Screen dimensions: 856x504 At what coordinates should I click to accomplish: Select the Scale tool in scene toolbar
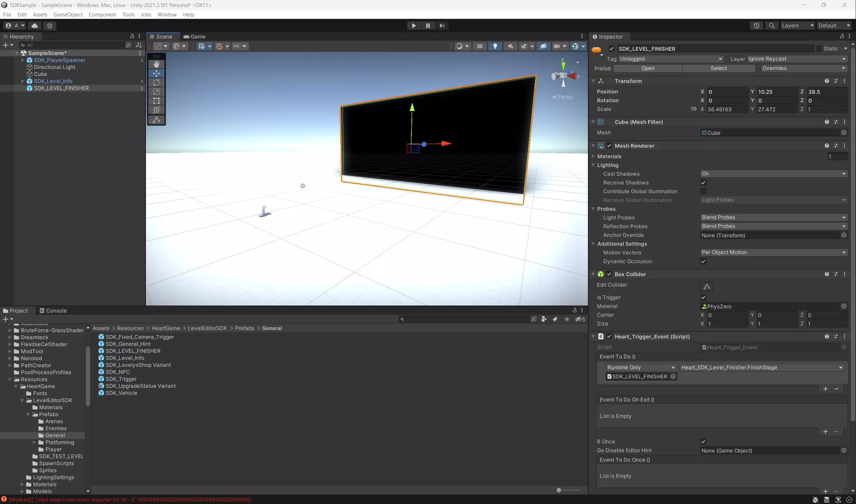(x=156, y=92)
